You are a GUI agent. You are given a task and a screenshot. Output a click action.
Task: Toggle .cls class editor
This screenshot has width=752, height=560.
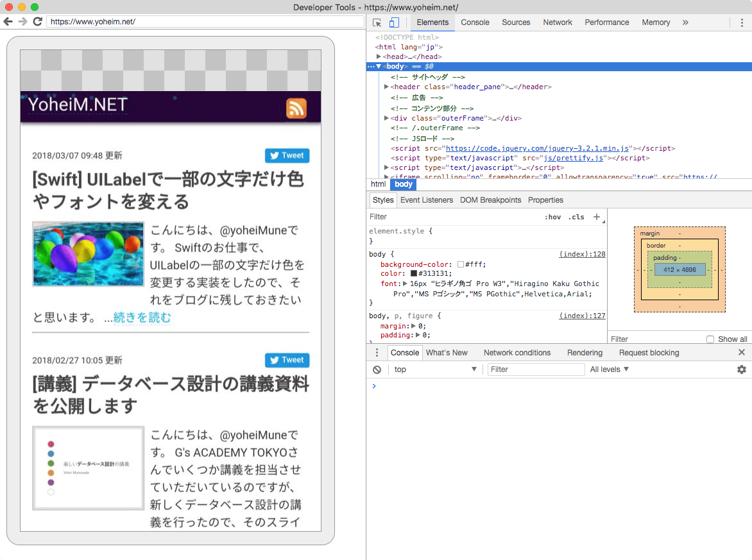576,217
